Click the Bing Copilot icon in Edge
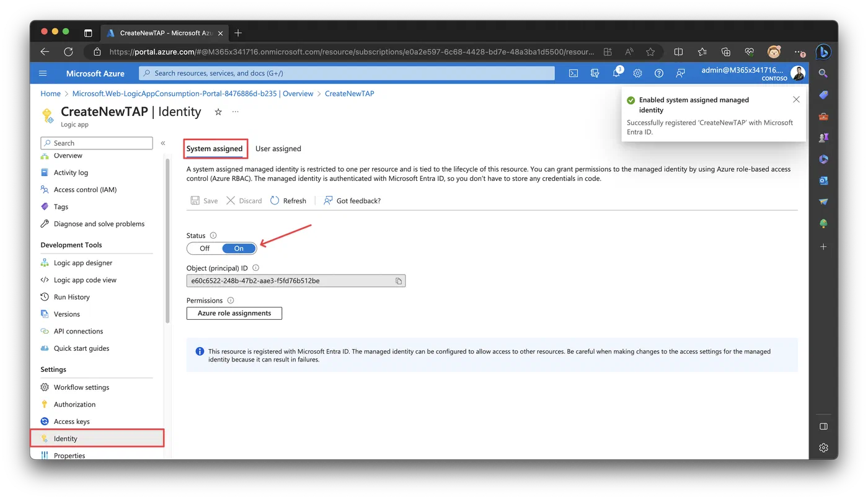868x499 pixels. [823, 52]
